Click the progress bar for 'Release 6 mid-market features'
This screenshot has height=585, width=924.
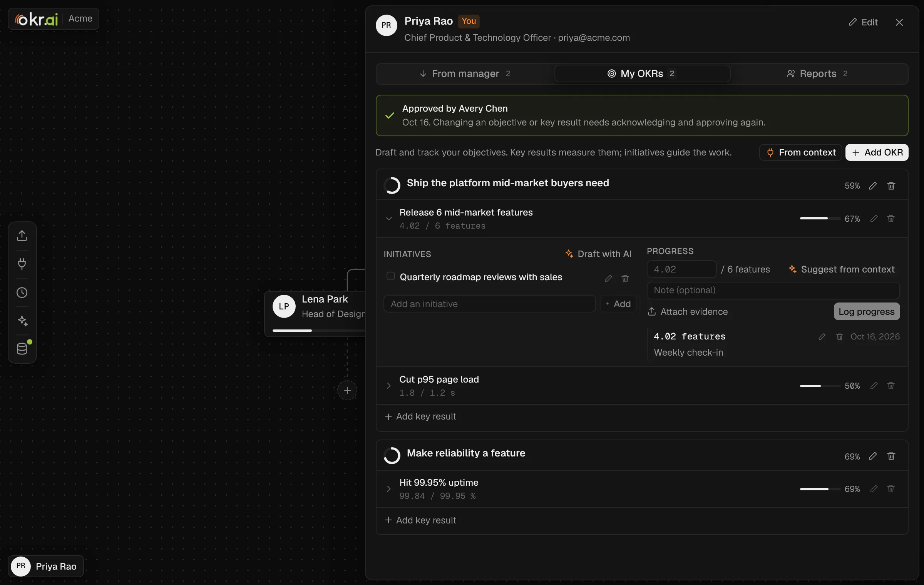820,219
